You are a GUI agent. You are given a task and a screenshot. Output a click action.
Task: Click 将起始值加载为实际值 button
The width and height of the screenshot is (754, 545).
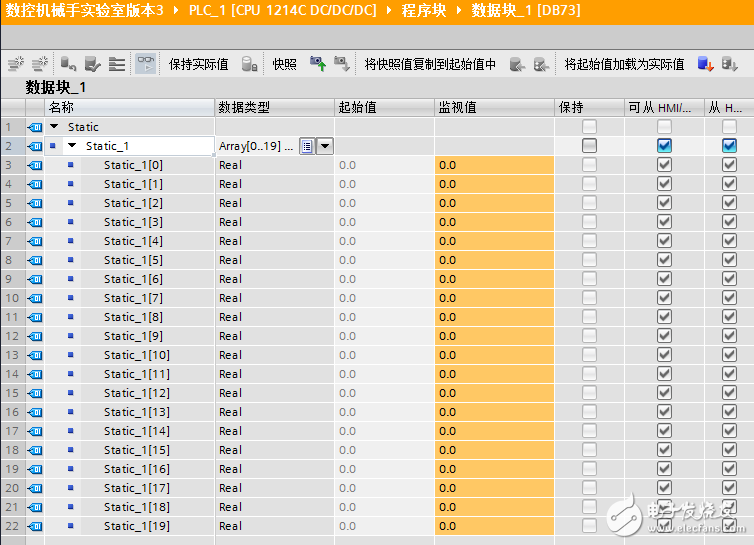pyautogui.click(x=624, y=64)
